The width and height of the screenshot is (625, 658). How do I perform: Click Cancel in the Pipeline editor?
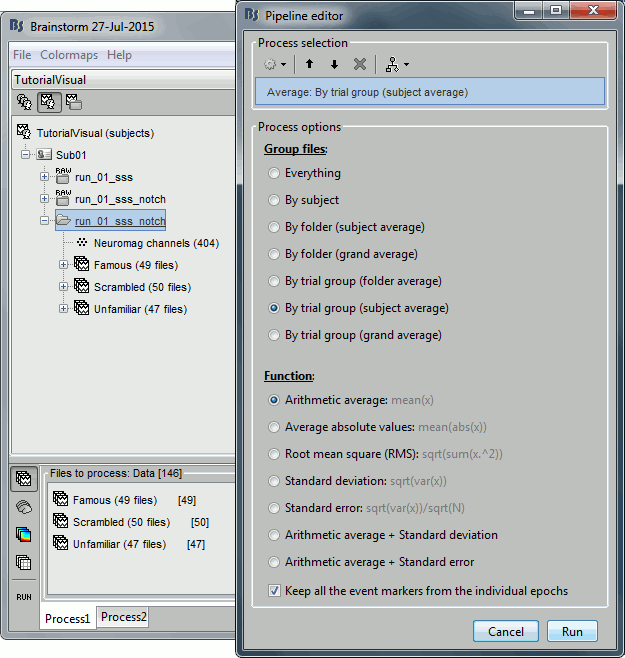coord(505,631)
